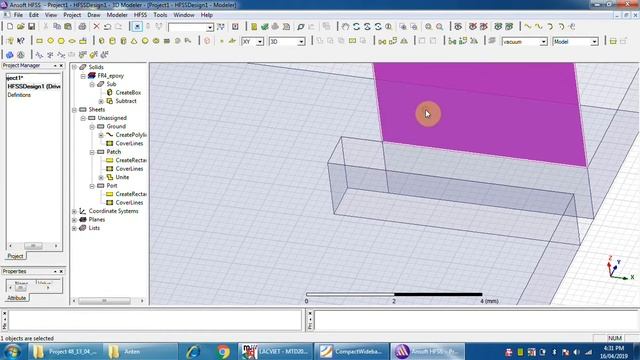This screenshot has width=640, height=360.
Task: Select the FR4_epoxy material item
Action: coord(110,76)
